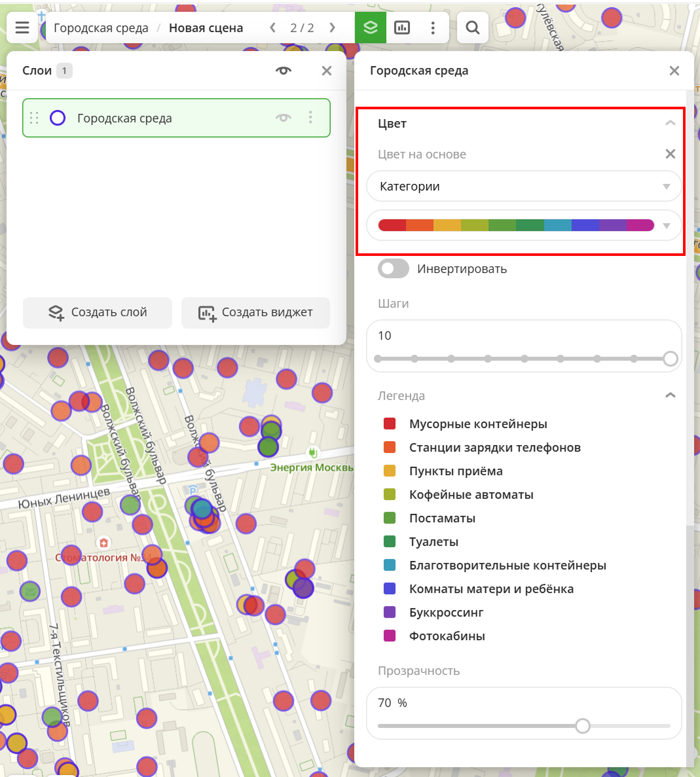The image size is (700, 777).
Task: Open the scene options three-dot menu
Action: pos(433,27)
